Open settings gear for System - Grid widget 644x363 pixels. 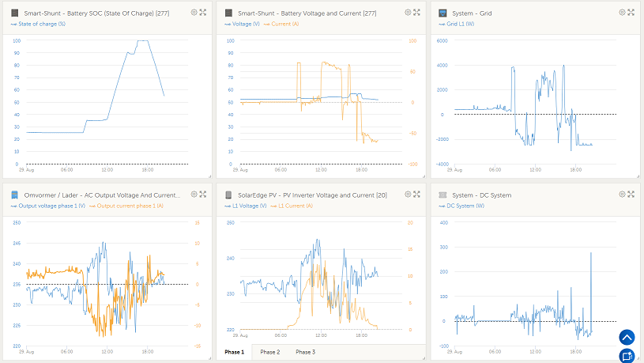point(623,13)
